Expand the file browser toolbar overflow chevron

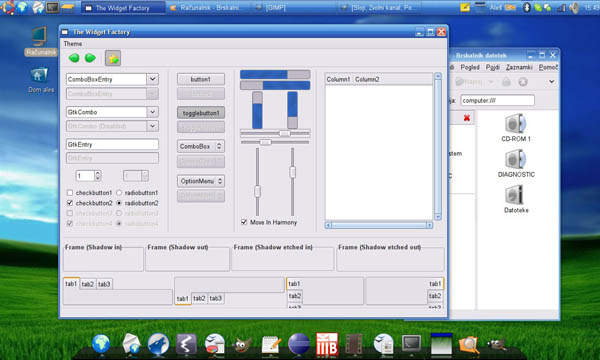tap(551, 81)
